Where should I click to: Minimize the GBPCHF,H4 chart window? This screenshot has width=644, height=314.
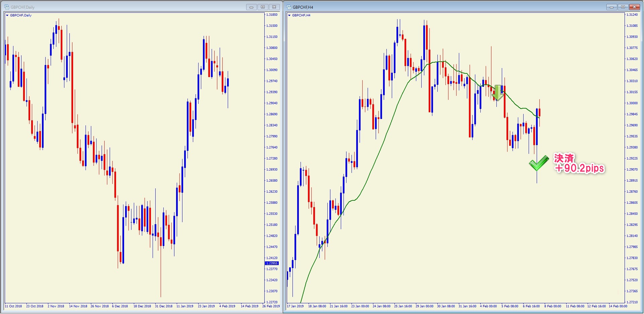pyautogui.click(x=612, y=7)
